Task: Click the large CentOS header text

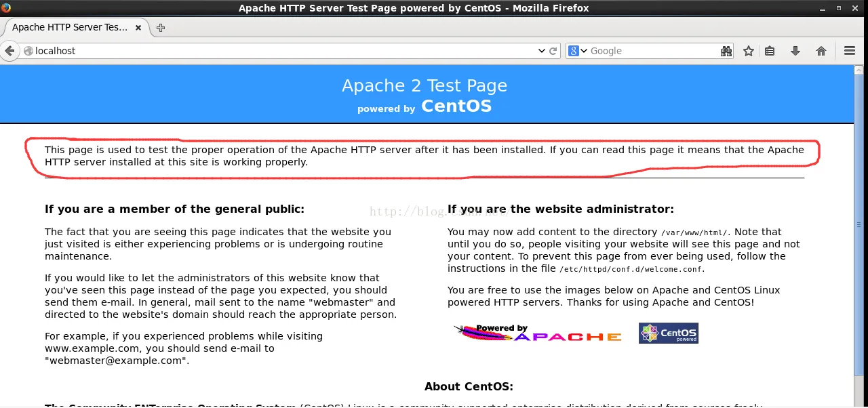Action: tap(456, 106)
